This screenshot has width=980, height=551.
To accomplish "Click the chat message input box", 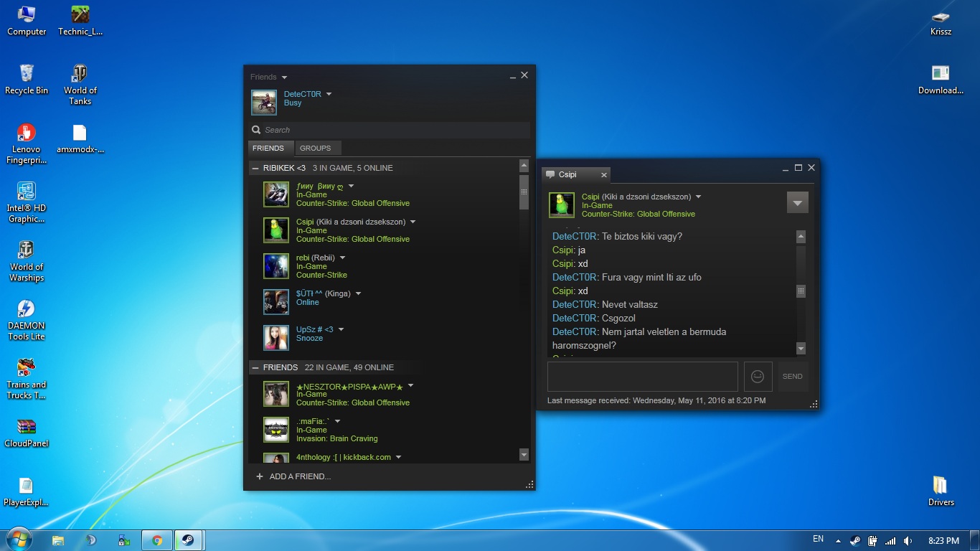I will tap(643, 377).
